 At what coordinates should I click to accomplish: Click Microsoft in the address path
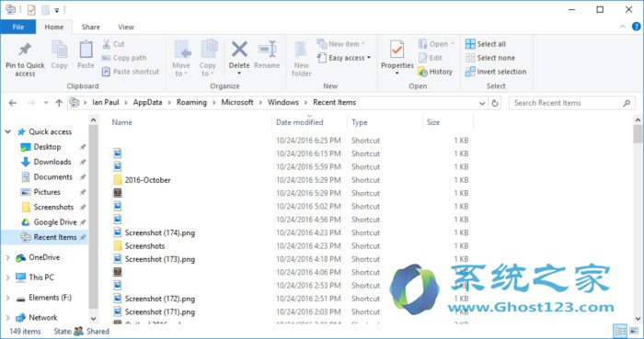(x=237, y=103)
